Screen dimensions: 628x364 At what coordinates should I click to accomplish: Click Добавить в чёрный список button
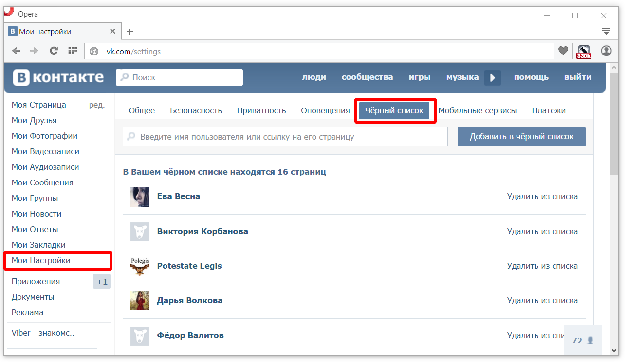521,137
